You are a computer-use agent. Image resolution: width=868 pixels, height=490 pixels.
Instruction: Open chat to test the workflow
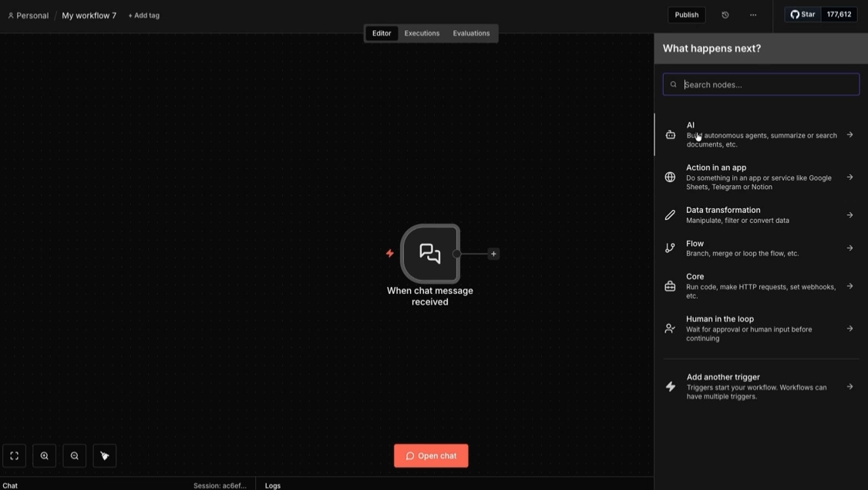click(x=431, y=455)
